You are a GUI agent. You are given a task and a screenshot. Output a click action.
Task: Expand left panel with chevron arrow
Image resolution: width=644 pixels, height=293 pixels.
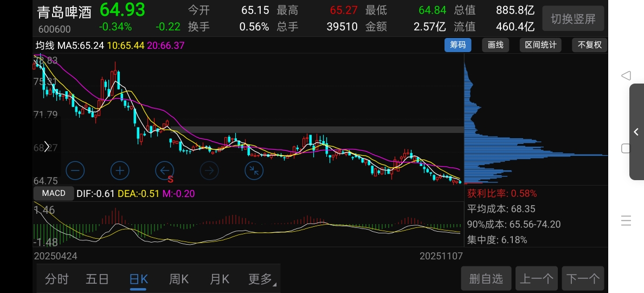pos(47,146)
